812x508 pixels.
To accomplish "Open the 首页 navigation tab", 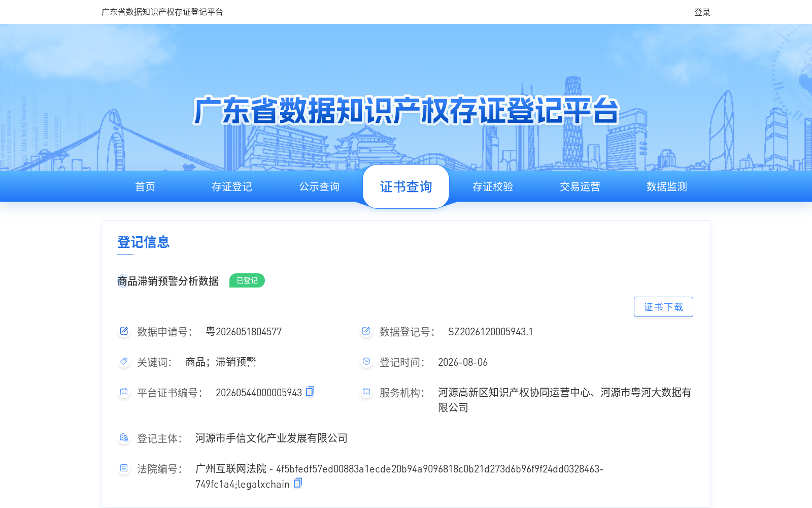I will click(145, 186).
